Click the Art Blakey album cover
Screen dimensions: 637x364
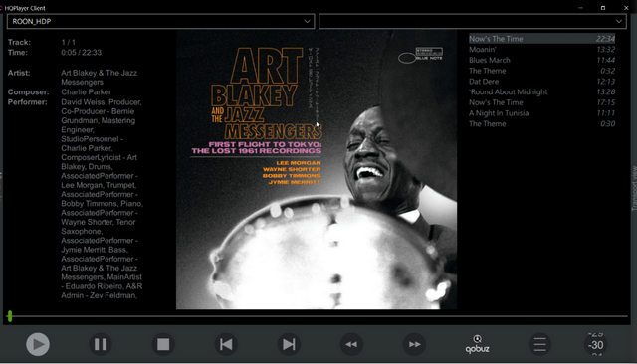coord(317,170)
